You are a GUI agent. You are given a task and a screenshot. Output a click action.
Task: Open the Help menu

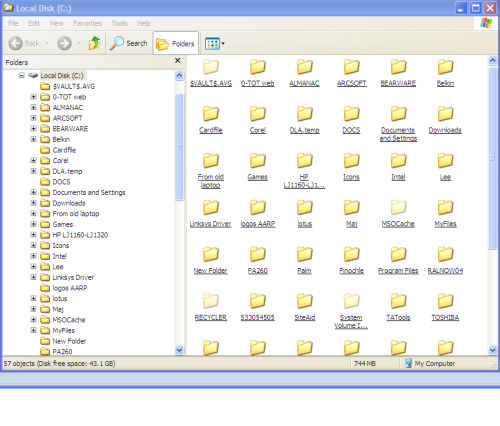click(x=144, y=23)
